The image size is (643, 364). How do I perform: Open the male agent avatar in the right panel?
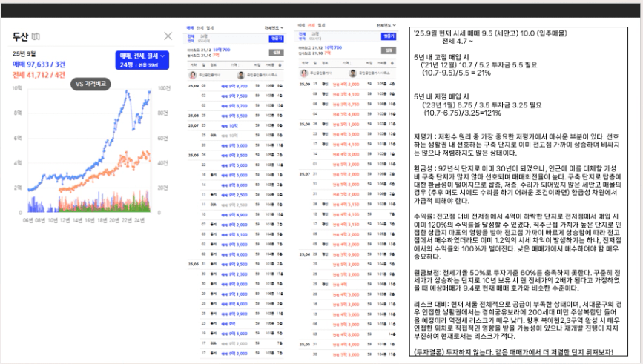(352, 73)
